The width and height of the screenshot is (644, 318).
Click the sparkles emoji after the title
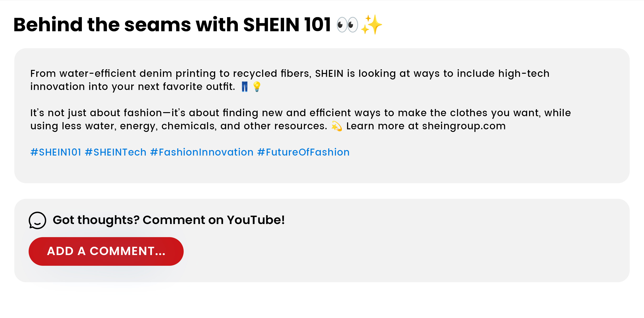click(x=371, y=24)
